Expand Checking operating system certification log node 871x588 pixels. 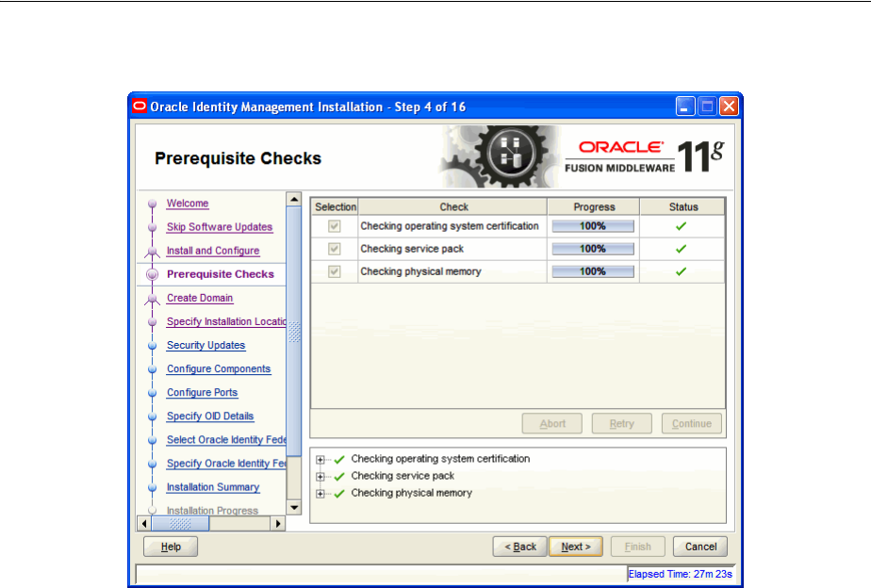pyautogui.click(x=320, y=460)
